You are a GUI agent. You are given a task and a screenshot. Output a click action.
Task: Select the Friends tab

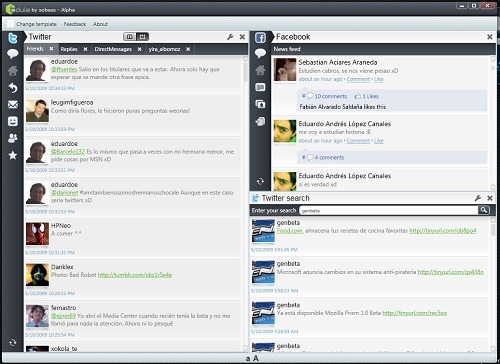35,49
